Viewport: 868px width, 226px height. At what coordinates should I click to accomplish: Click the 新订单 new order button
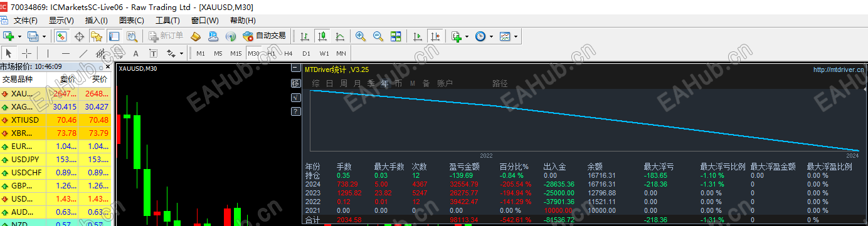pos(166,36)
